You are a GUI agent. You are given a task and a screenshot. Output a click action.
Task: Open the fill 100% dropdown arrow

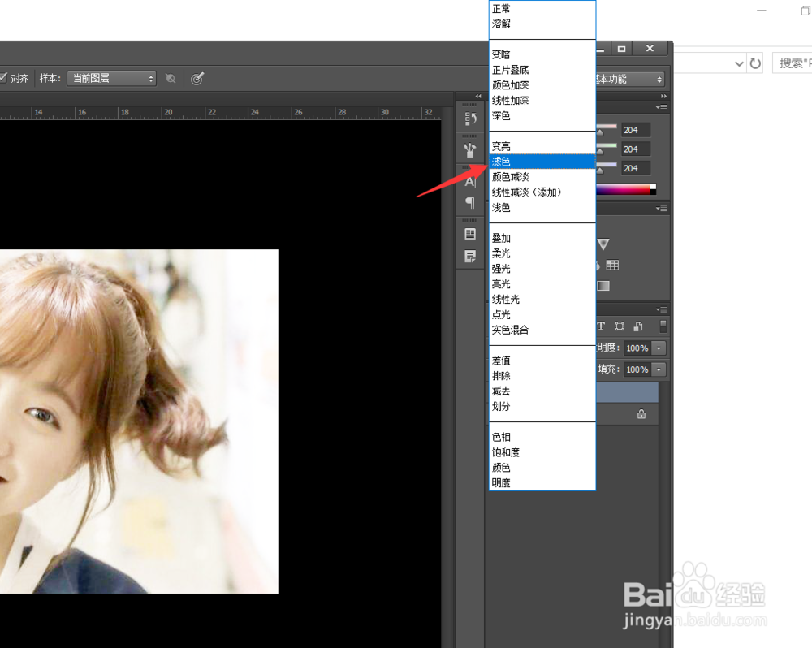coord(659,369)
